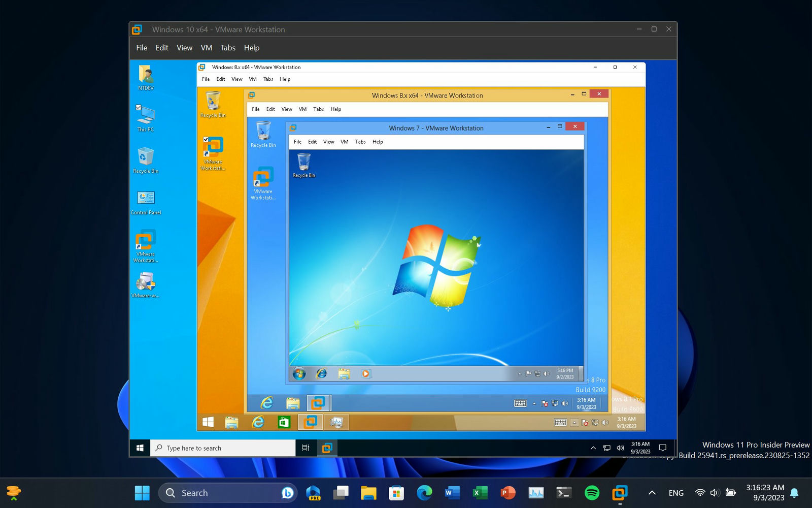812x508 pixels.
Task: Click Windows 7 VMware Workstation title bar
Action: coord(436,128)
